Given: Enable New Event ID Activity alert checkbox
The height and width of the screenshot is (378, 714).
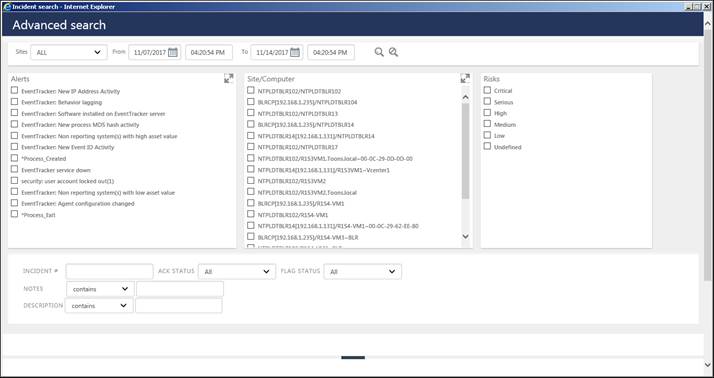Looking at the screenshot, I should click(x=15, y=146).
